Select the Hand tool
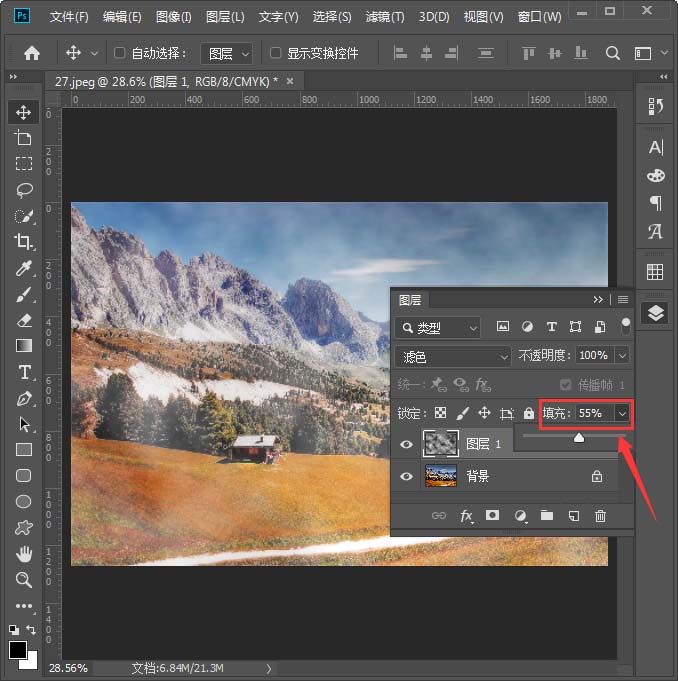Image resolution: width=678 pixels, height=681 pixels. click(x=24, y=554)
